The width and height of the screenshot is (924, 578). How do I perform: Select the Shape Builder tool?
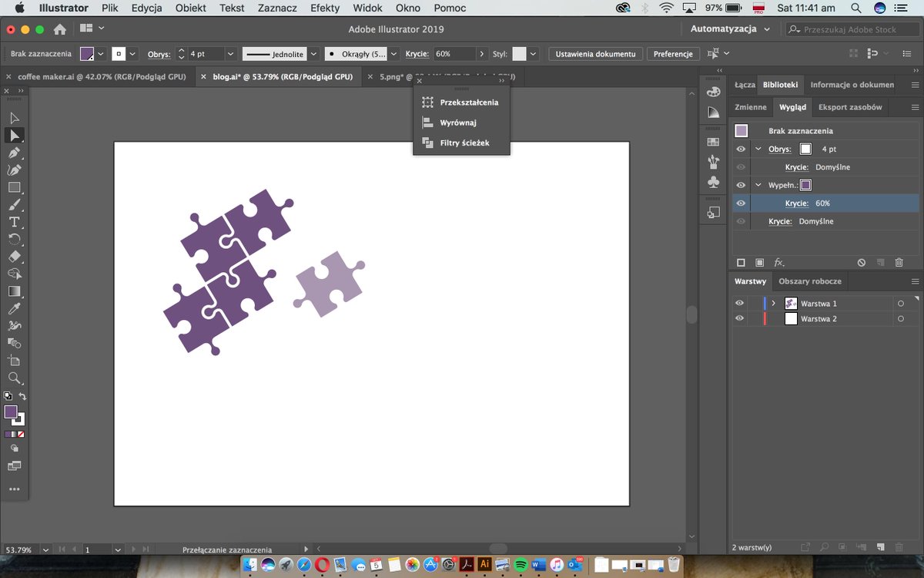point(15,274)
